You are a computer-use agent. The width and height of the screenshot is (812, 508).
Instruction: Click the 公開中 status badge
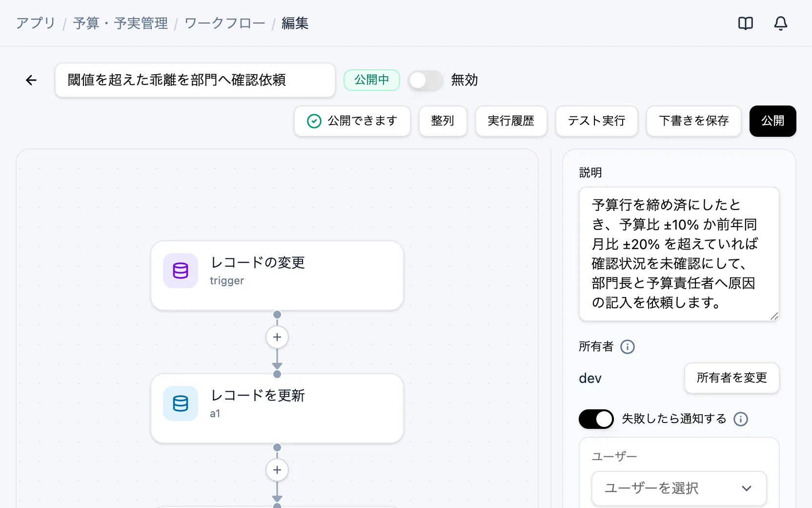tap(372, 80)
